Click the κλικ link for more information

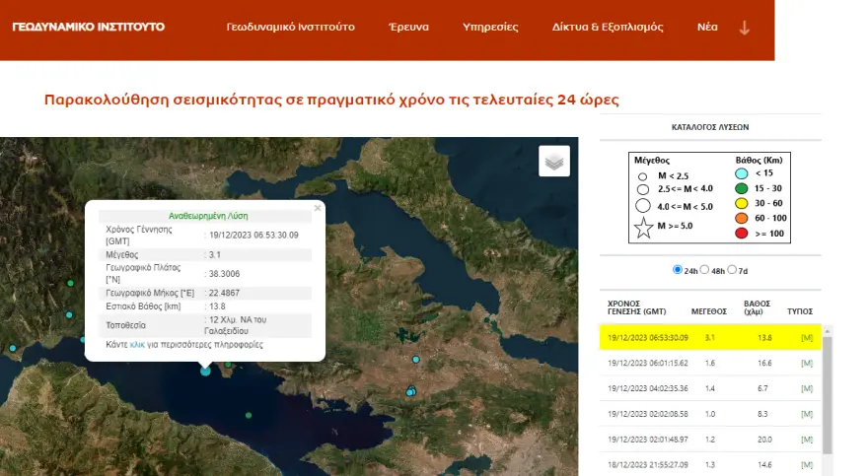pyautogui.click(x=137, y=345)
